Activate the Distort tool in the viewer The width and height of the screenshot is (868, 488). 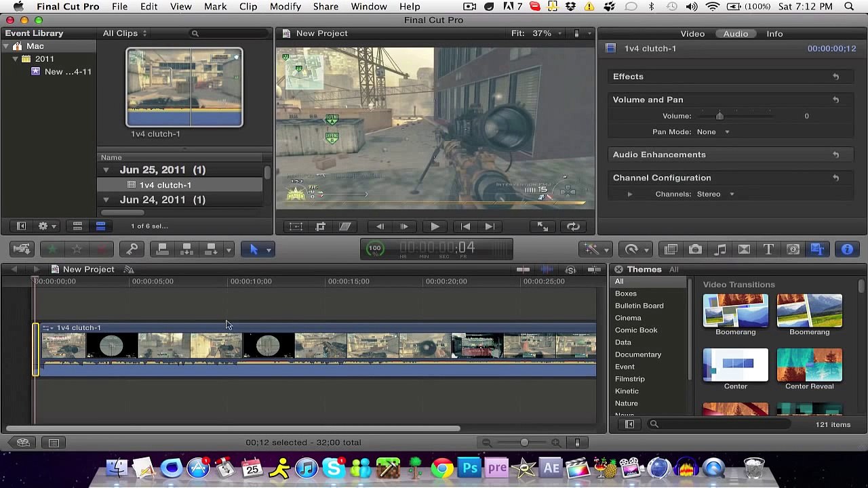345,226
